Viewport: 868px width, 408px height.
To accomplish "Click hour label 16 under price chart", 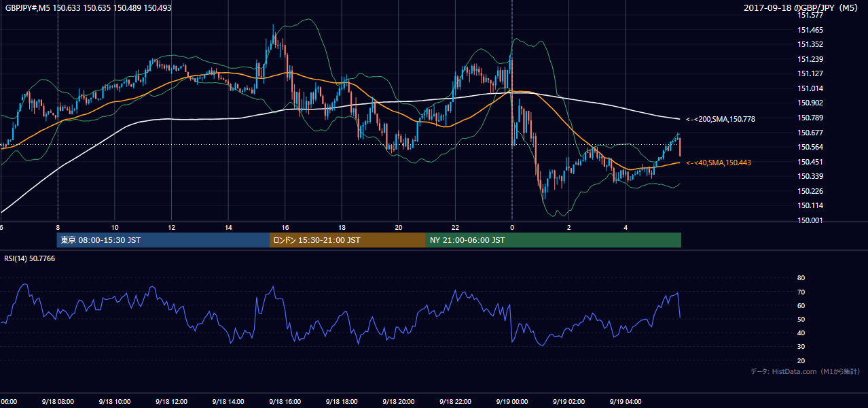I will 285,228.
